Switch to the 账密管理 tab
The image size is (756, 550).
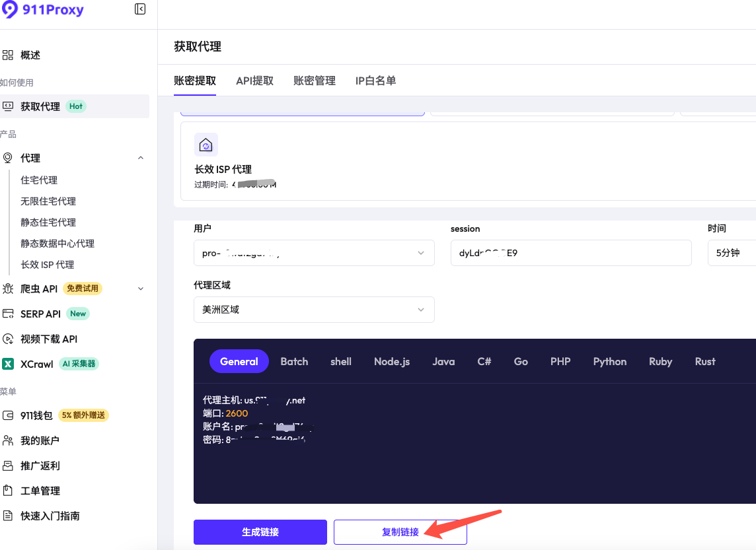click(x=315, y=81)
